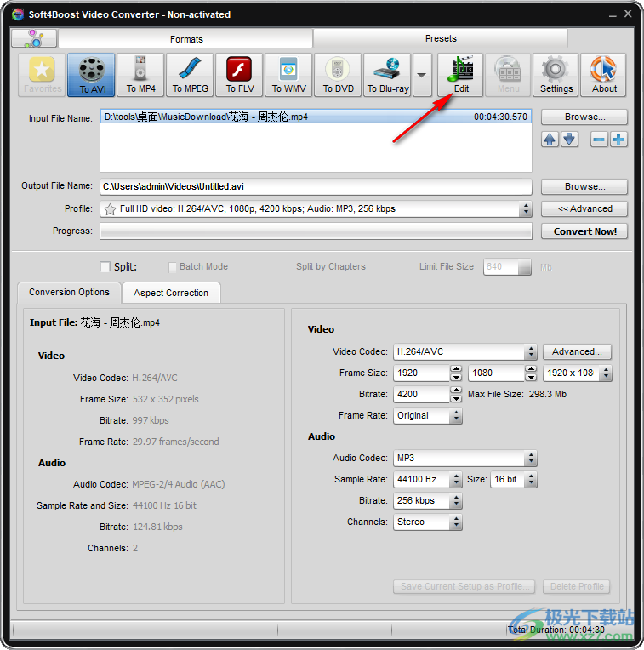Screen dimensions: 644x650
Task: Adjust the frame width 1920 stepper
Action: [x=456, y=373]
